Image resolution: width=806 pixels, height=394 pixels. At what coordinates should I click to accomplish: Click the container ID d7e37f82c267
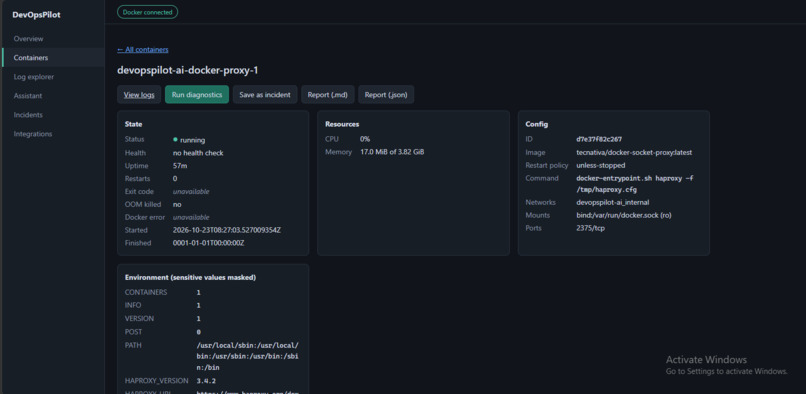pos(600,139)
